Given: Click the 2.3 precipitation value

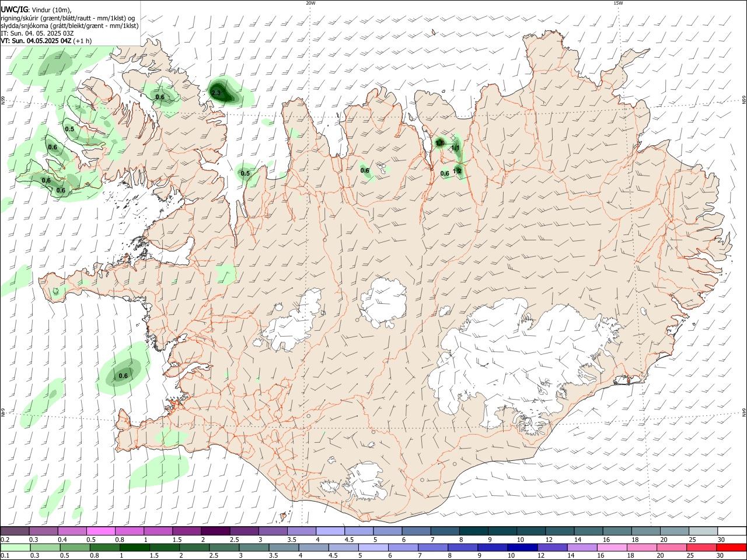Looking at the screenshot, I should (216, 93).
